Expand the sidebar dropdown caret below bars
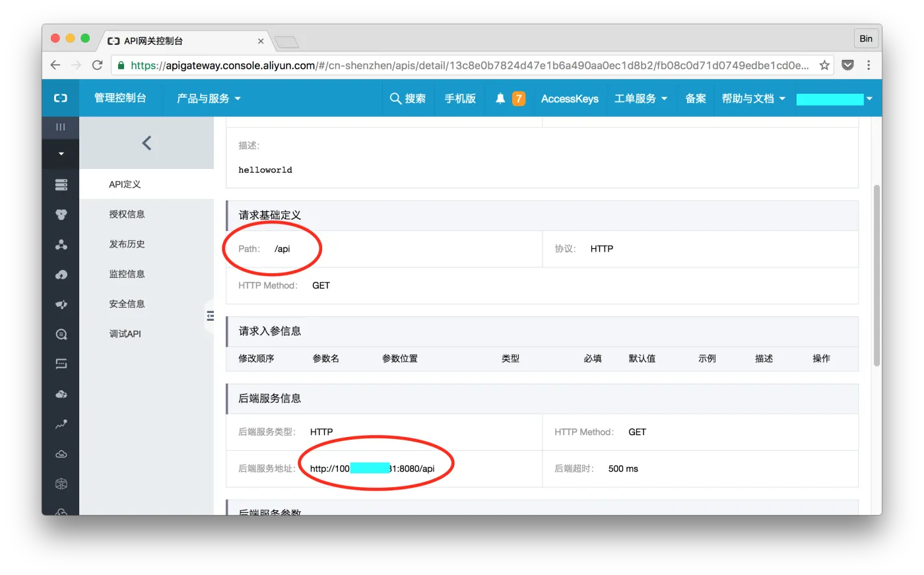The height and width of the screenshot is (575, 924). coord(61,154)
